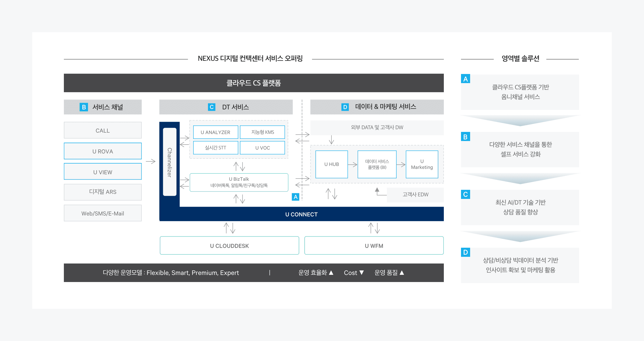Viewport: 644px width, 341px height.
Task: Click the D badge in right solutions panel
Action: coord(465,252)
